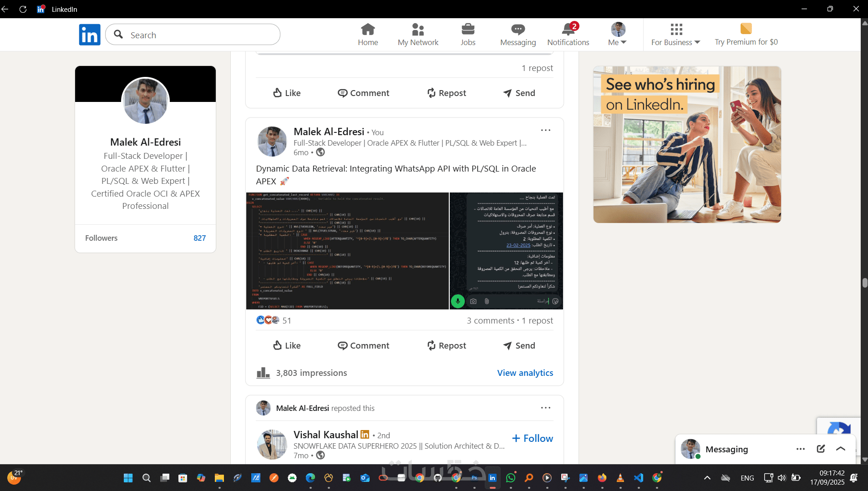Click the 3,803 impressions text

tap(311, 373)
